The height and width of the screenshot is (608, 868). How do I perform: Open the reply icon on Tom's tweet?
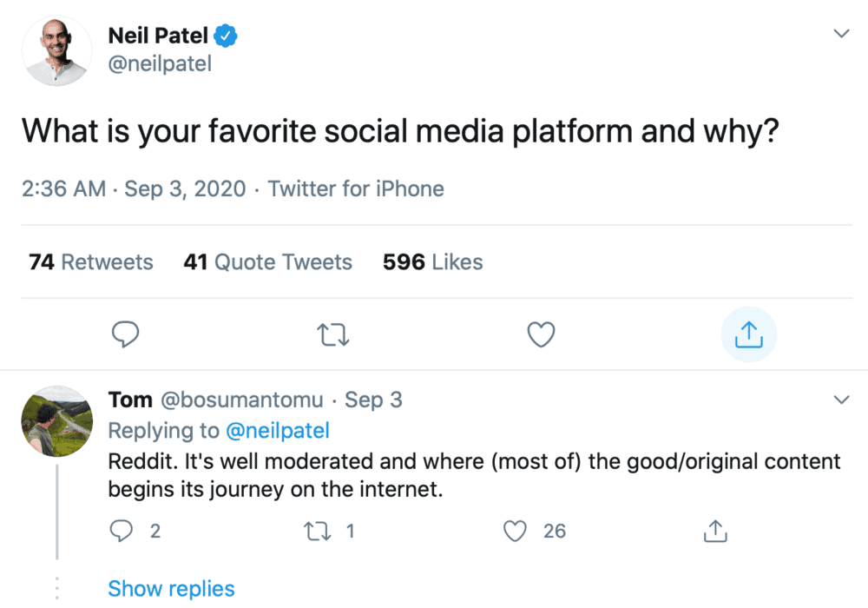click(x=122, y=531)
